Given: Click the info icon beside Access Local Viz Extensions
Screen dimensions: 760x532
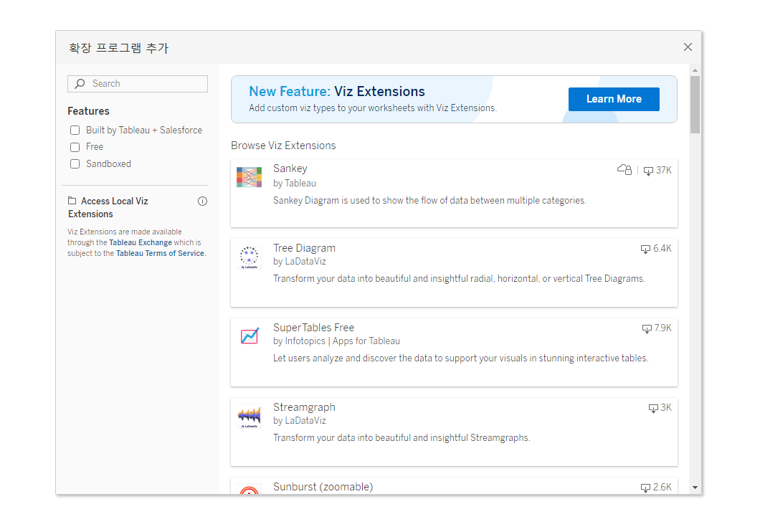Looking at the screenshot, I should (x=203, y=201).
